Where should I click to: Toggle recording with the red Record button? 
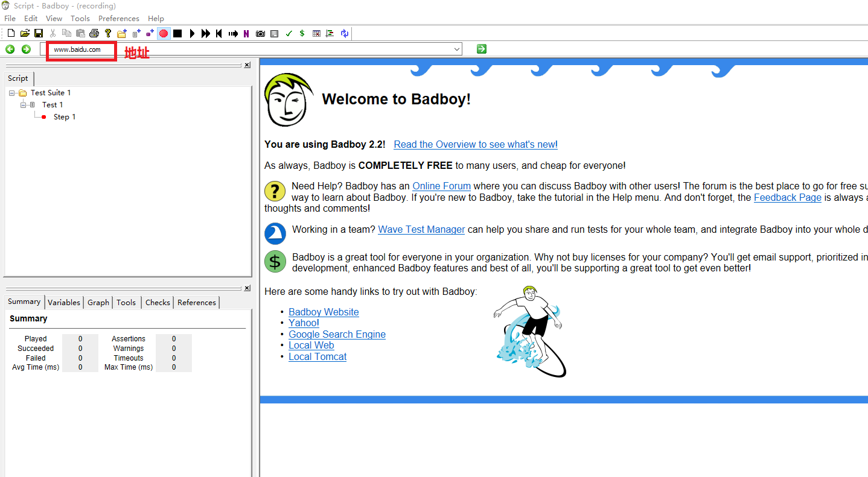164,33
